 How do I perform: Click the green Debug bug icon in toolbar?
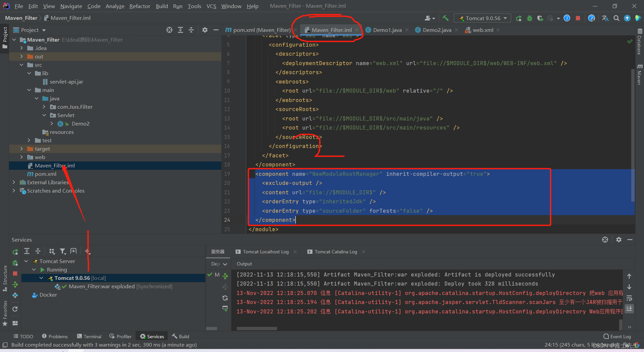point(530,18)
